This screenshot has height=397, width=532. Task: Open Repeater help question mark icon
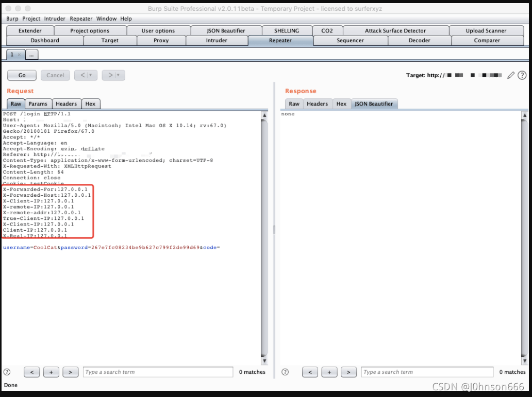pyautogui.click(x=522, y=75)
